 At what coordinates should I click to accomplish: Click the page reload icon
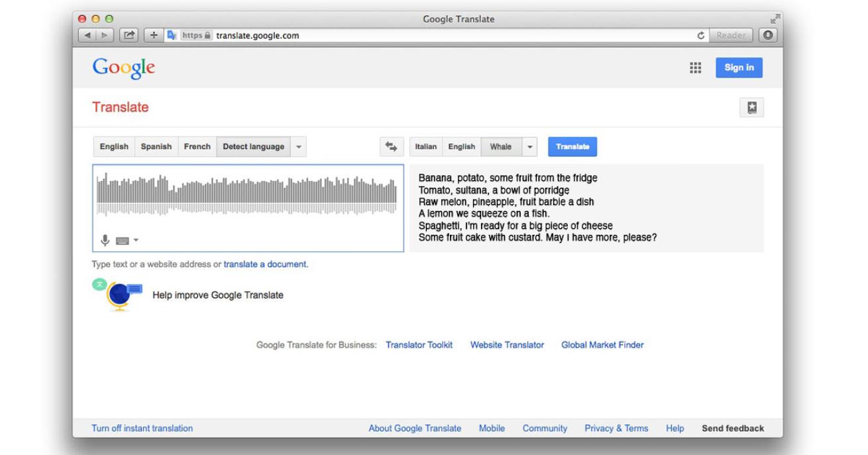(x=700, y=36)
